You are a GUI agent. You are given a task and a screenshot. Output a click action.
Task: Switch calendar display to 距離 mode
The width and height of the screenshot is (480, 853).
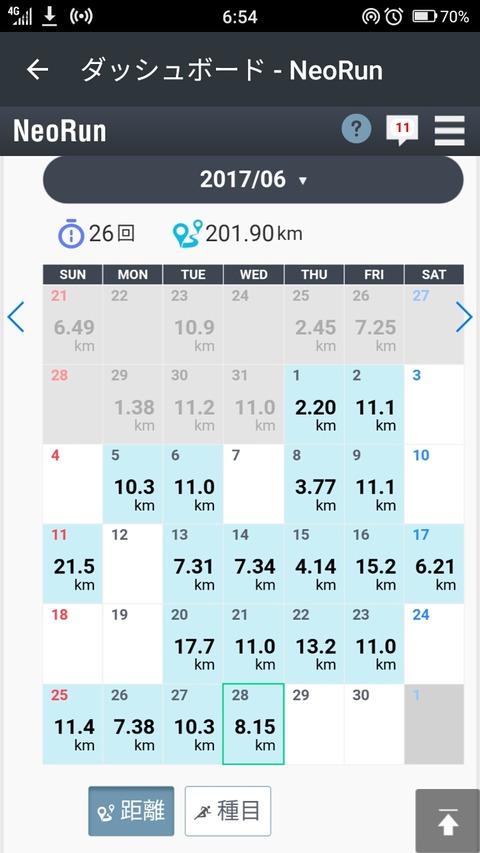[x=131, y=811]
